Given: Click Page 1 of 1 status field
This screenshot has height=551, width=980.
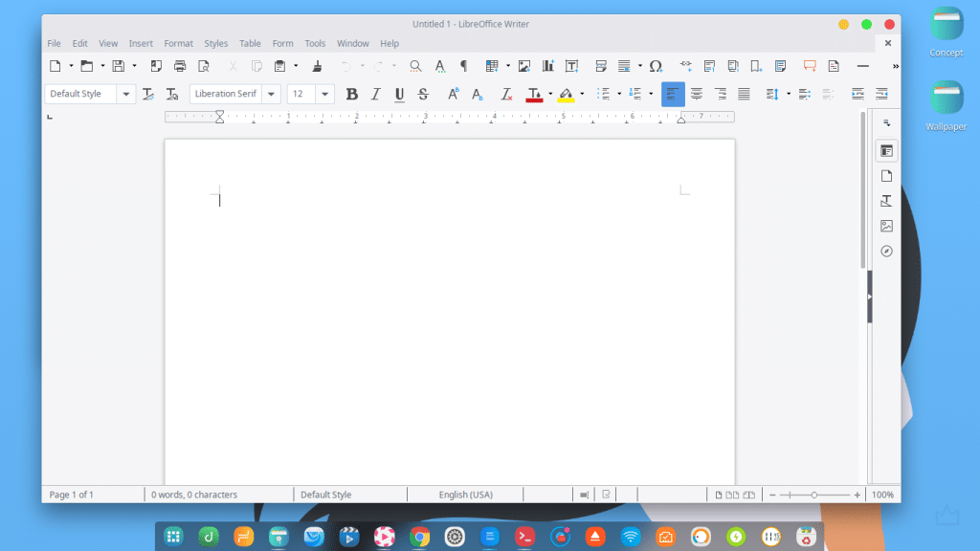Looking at the screenshot, I should pyautogui.click(x=71, y=495).
